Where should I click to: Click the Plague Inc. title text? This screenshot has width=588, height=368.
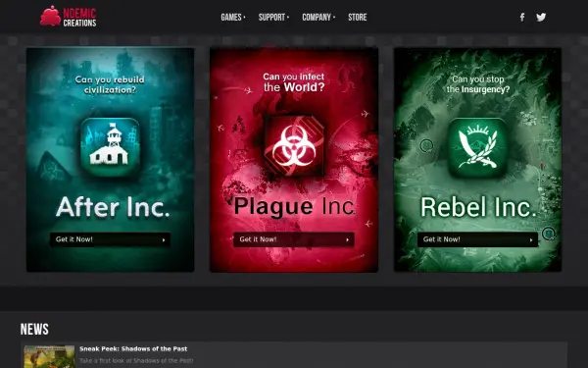coord(294,207)
